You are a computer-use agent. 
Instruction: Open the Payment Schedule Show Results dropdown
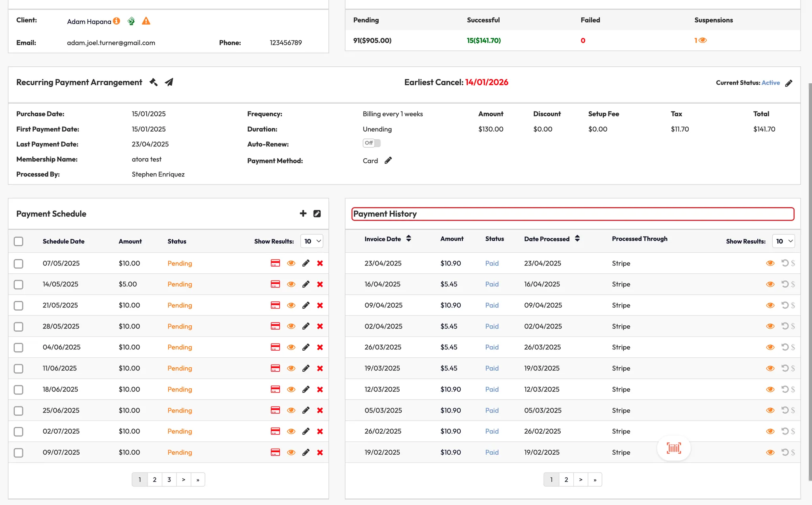tap(312, 241)
